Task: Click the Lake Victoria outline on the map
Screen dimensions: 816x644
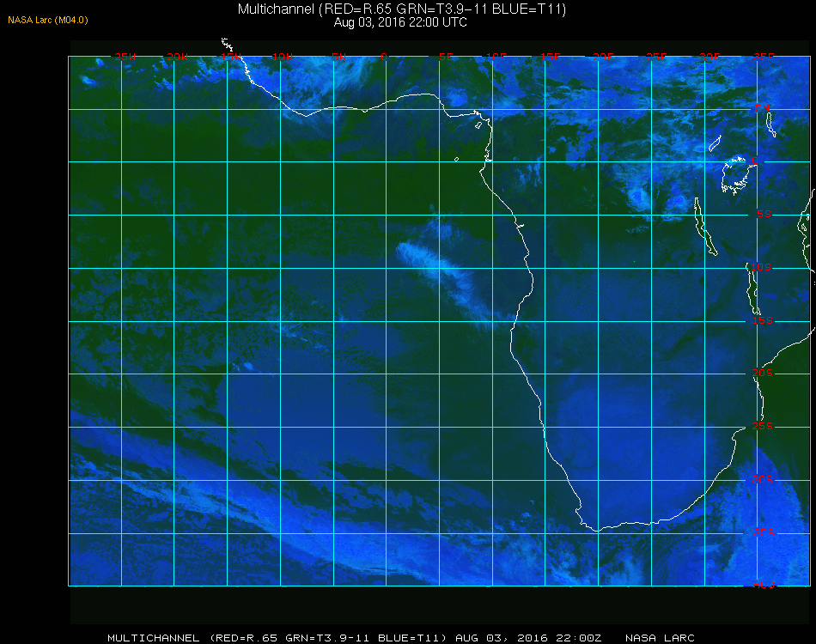Action: click(x=738, y=174)
